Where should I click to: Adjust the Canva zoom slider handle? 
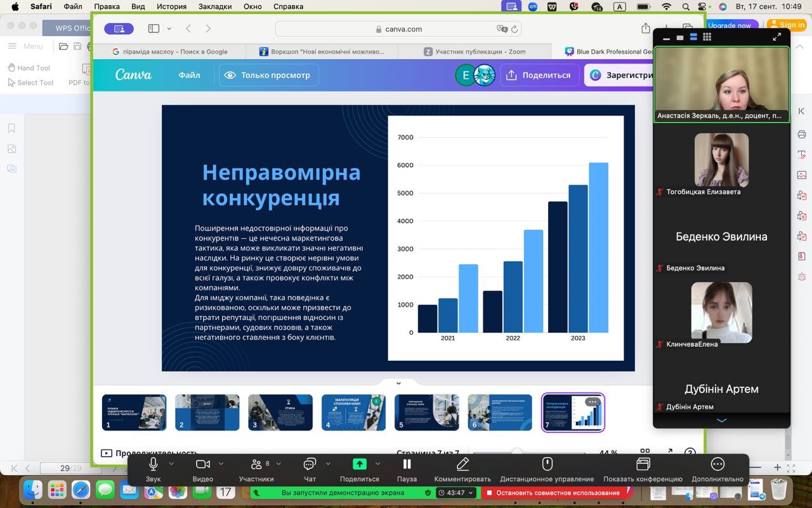click(517, 452)
